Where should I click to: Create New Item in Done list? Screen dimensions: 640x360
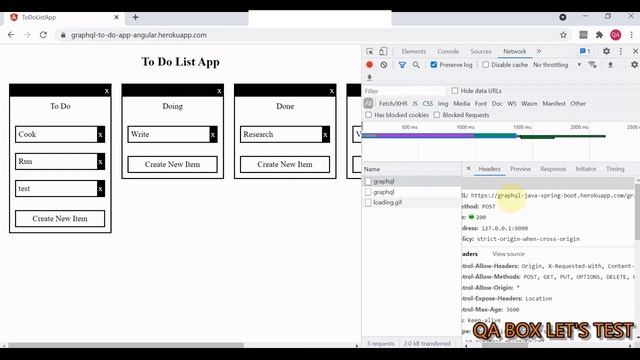pyautogui.click(x=285, y=164)
